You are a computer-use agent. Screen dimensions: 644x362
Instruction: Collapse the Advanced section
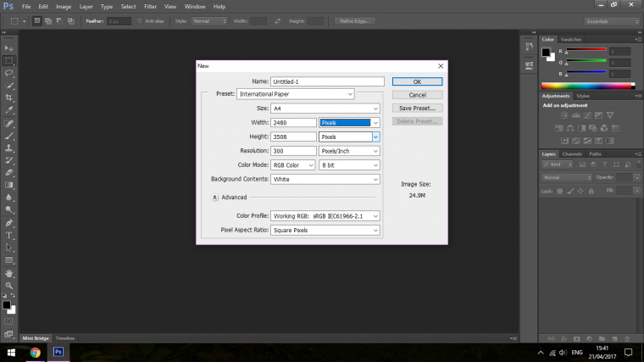coord(214,198)
